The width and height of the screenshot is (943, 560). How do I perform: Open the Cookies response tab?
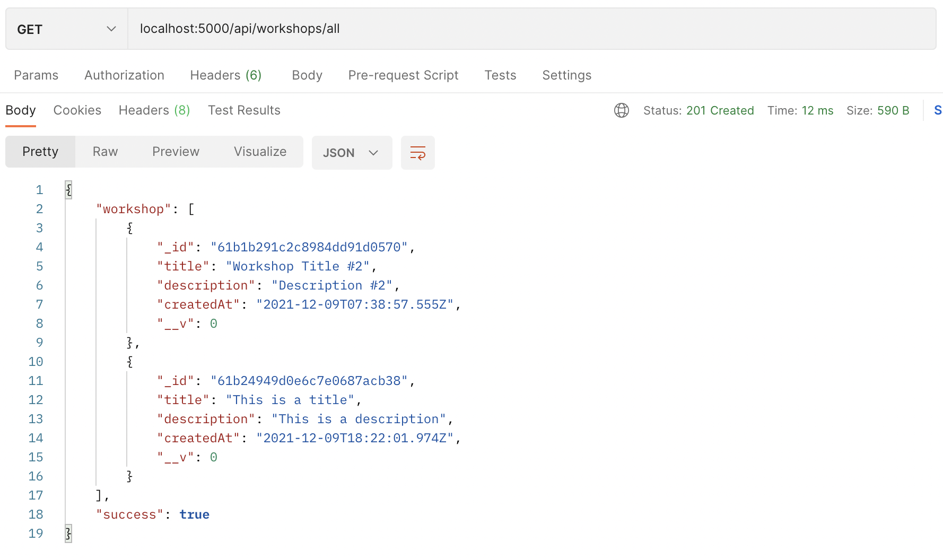(x=77, y=110)
